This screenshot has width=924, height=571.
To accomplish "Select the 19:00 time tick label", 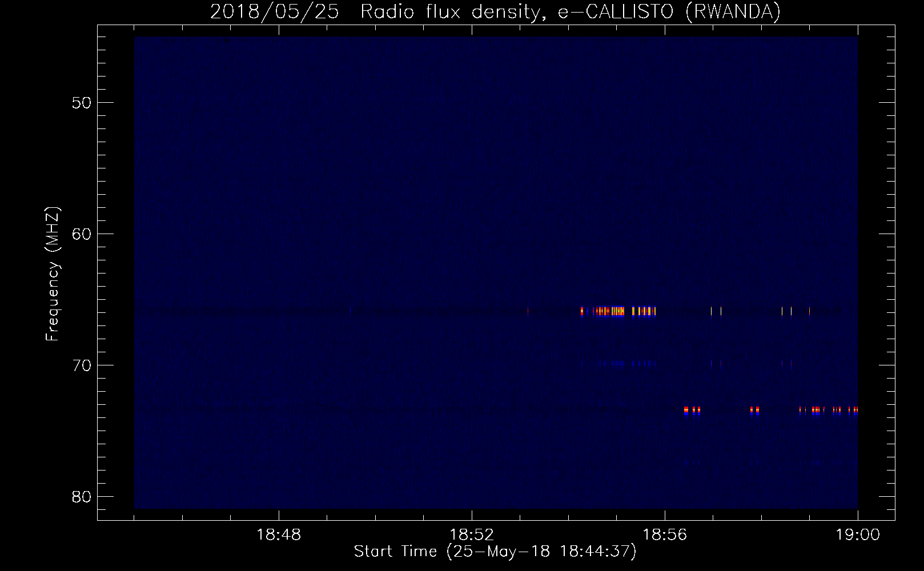I will click(858, 535).
